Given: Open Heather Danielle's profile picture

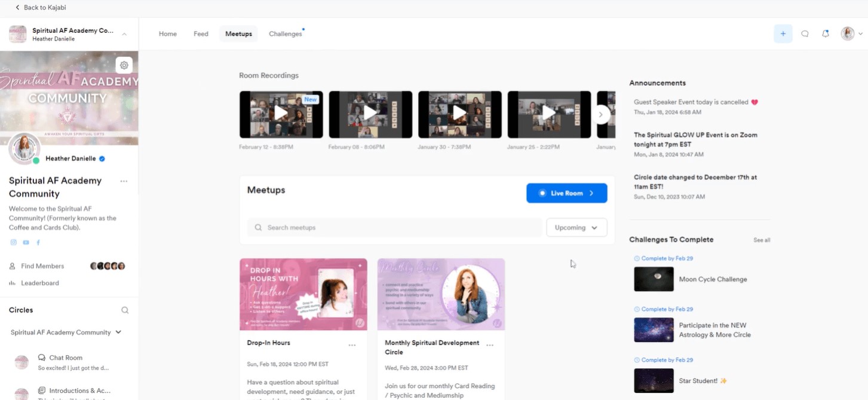Looking at the screenshot, I should [x=24, y=149].
